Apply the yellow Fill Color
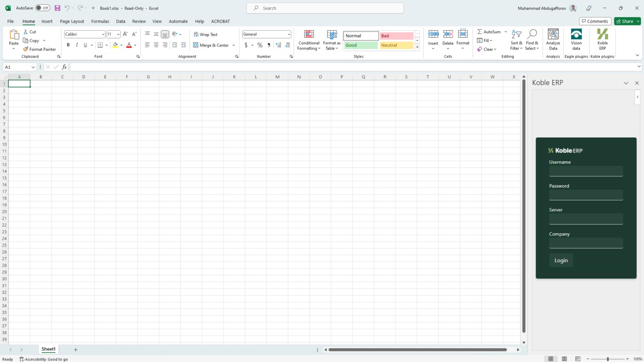The height and width of the screenshot is (362, 644). (115, 45)
